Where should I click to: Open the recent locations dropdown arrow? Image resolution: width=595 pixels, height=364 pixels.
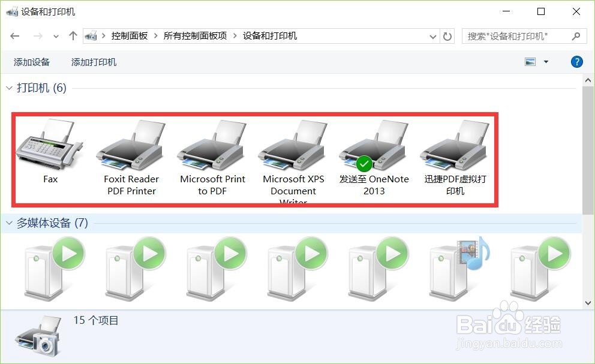pos(56,37)
